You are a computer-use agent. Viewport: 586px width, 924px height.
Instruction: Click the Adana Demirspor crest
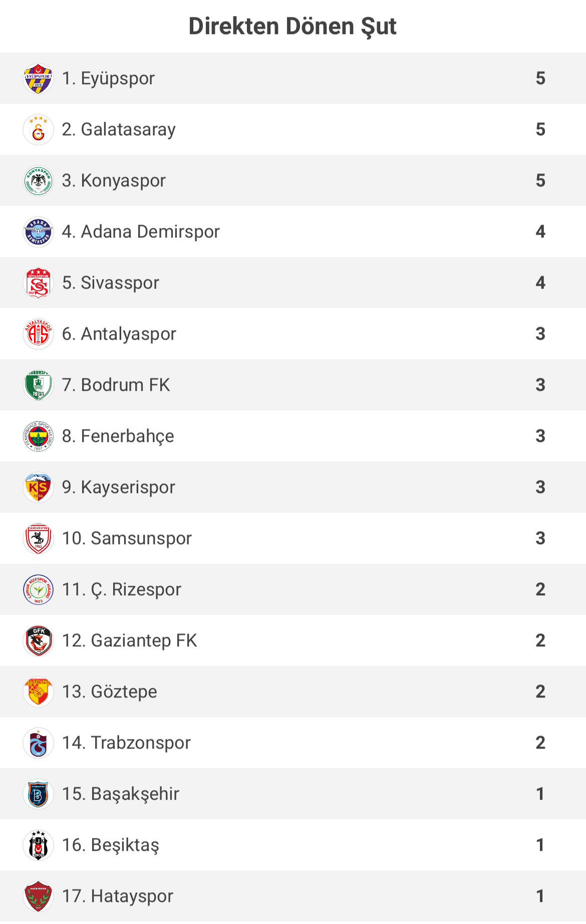(38, 232)
